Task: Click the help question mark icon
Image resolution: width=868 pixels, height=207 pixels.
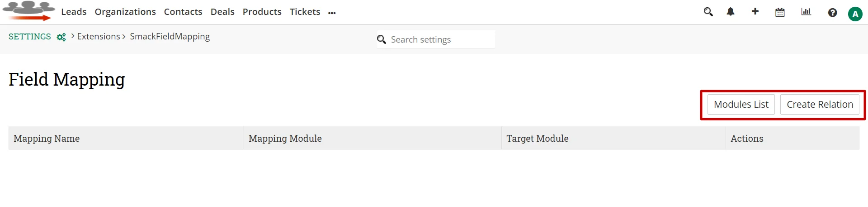Action: pyautogui.click(x=832, y=13)
